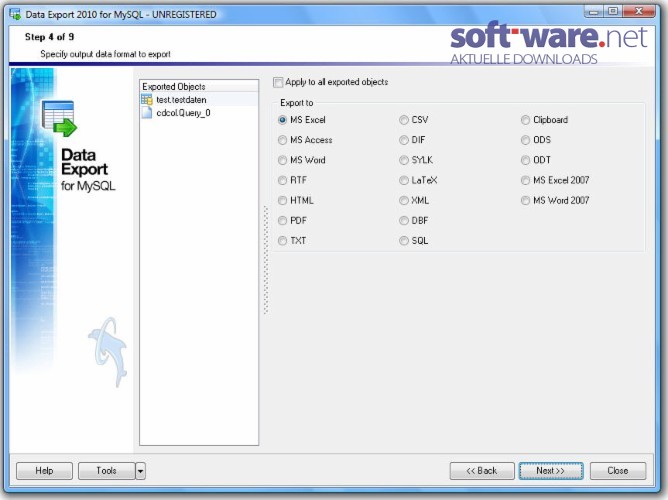Viewport: 668px width, 500px height.
Task: Select the MS Excel export option
Action: 282,120
